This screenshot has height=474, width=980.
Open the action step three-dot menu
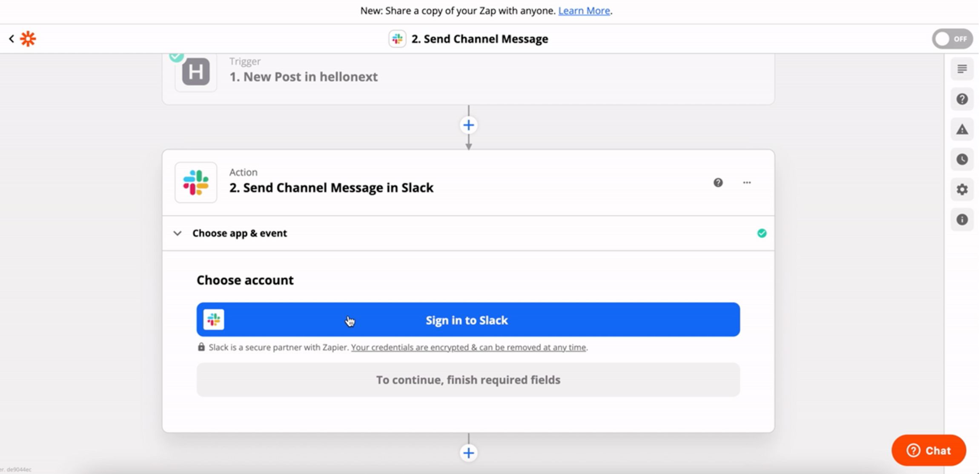click(747, 183)
